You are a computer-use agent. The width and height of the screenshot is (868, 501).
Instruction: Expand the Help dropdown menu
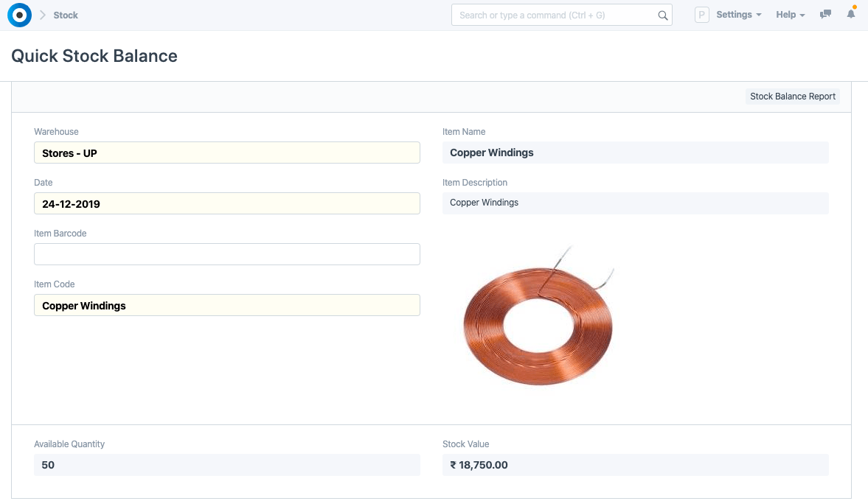(x=790, y=15)
